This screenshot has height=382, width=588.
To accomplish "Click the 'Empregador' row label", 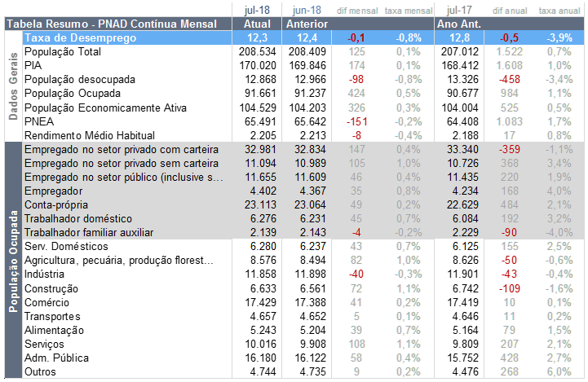I will coord(53,191).
